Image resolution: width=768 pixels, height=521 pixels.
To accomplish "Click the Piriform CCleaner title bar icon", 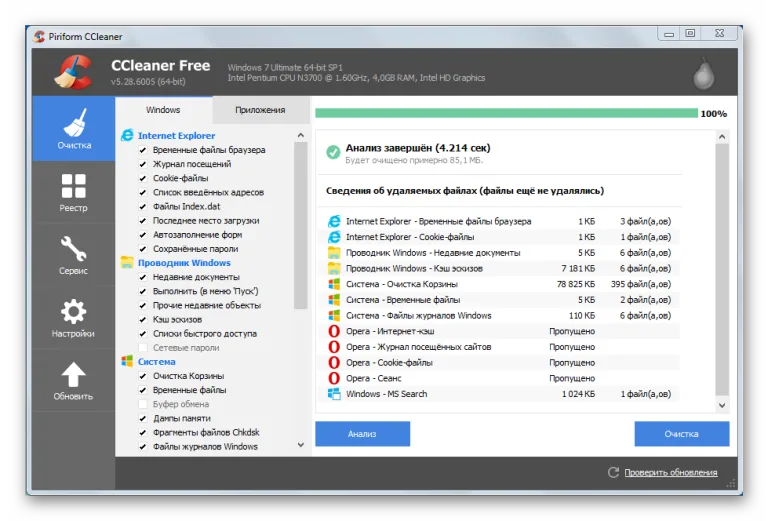I will (x=39, y=36).
